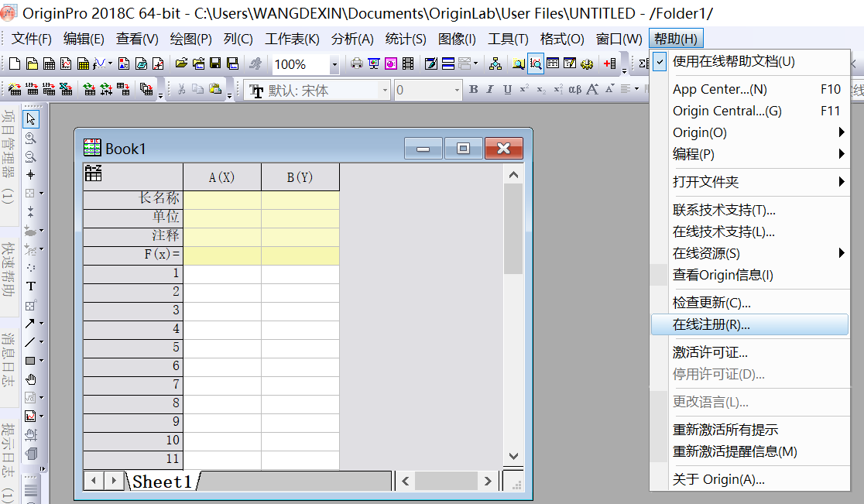Click the highlighted magnifier graph icon

click(x=536, y=64)
